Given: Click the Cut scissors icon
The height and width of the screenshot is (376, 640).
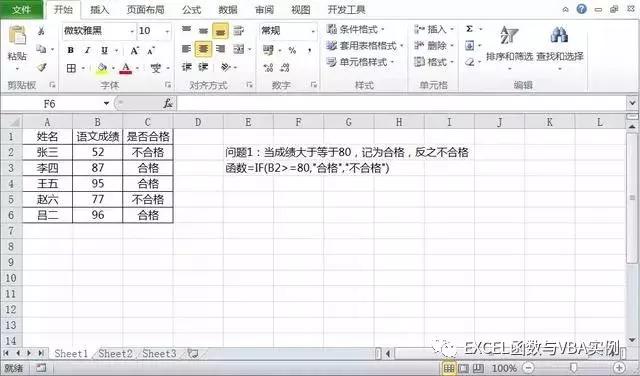Looking at the screenshot, I should pyautogui.click(x=41, y=31).
